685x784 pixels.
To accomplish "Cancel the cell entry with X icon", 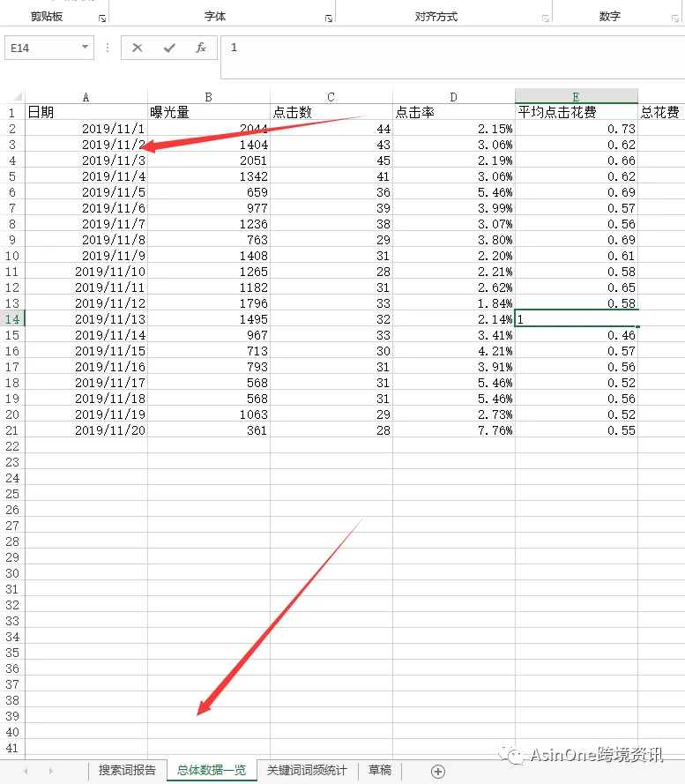I will pos(137,48).
